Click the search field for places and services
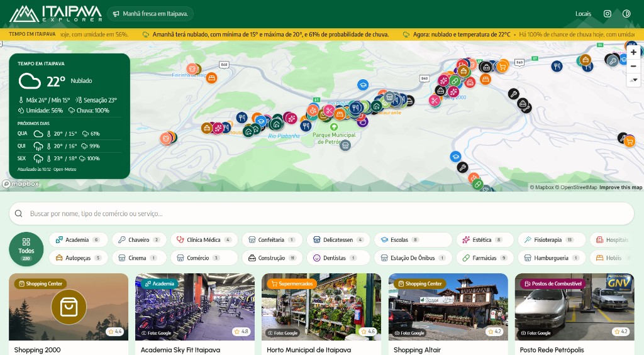The image size is (644, 355). click(x=321, y=214)
